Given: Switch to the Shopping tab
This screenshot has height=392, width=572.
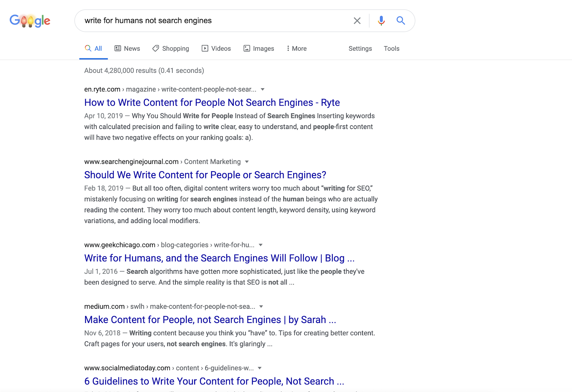Looking at the screenshot, I should (171, 49).
